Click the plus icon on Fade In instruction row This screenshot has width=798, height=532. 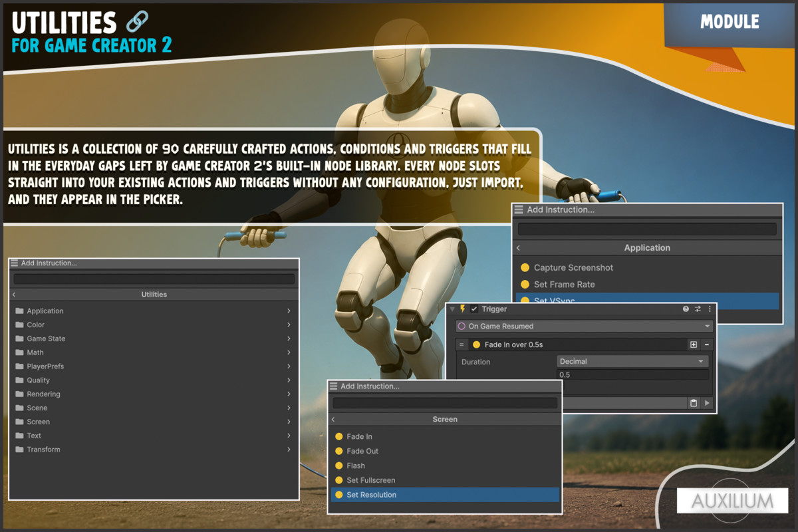click(694, 344)
